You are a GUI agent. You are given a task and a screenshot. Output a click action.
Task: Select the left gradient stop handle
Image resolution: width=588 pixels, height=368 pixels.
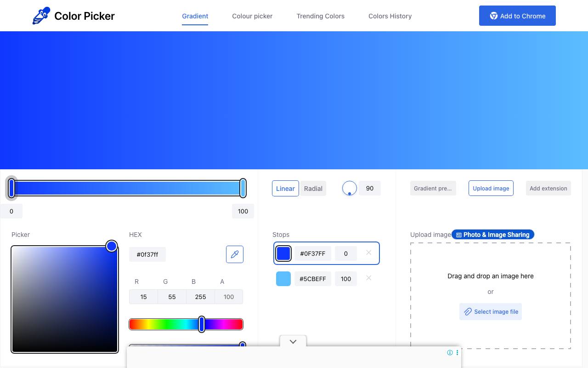coord(12,188)
